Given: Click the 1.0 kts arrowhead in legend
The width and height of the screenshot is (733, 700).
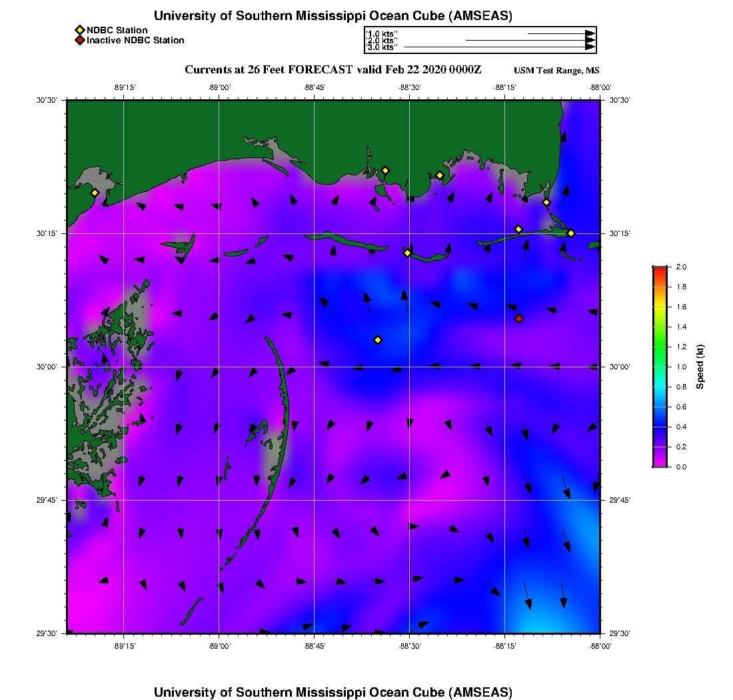Looking at the screenshot, I should click(590, 33).
